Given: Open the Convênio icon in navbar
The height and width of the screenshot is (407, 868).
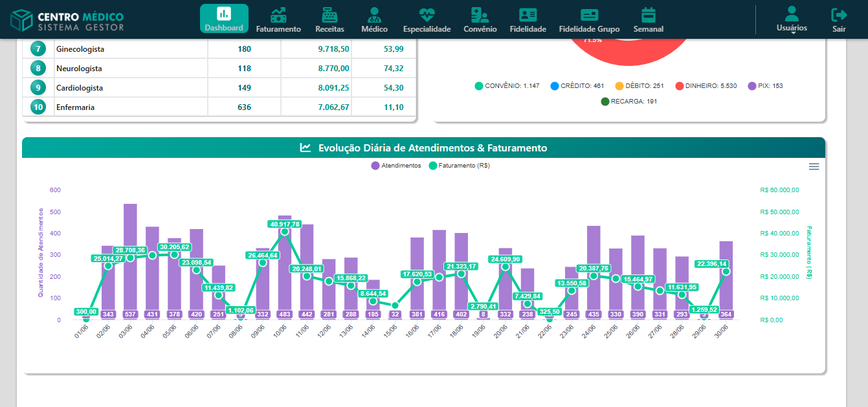Looking at the screenshot, I should 480,15.
